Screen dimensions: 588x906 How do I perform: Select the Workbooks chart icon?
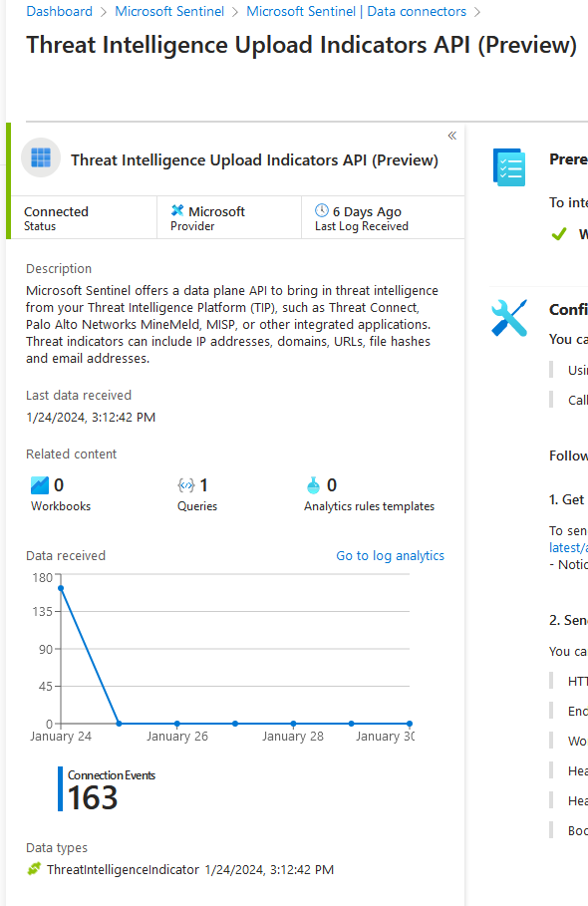[x=40, y=484]
